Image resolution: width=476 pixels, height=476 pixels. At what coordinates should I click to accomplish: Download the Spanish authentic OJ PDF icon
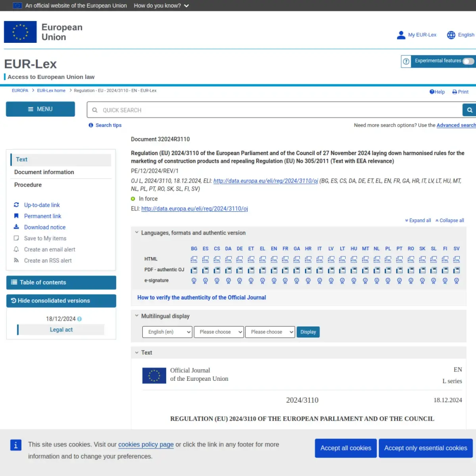[x=205, y=270]
